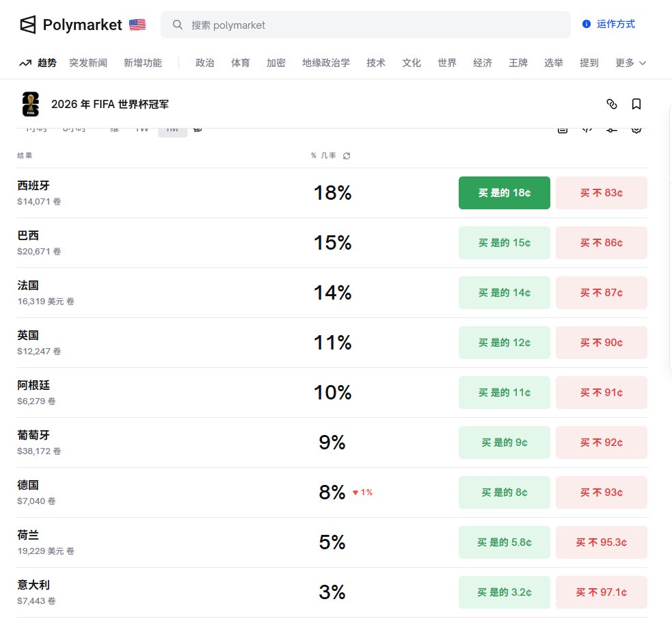Buy No at 91¢ for 阿根廷

tap(602, 393)
